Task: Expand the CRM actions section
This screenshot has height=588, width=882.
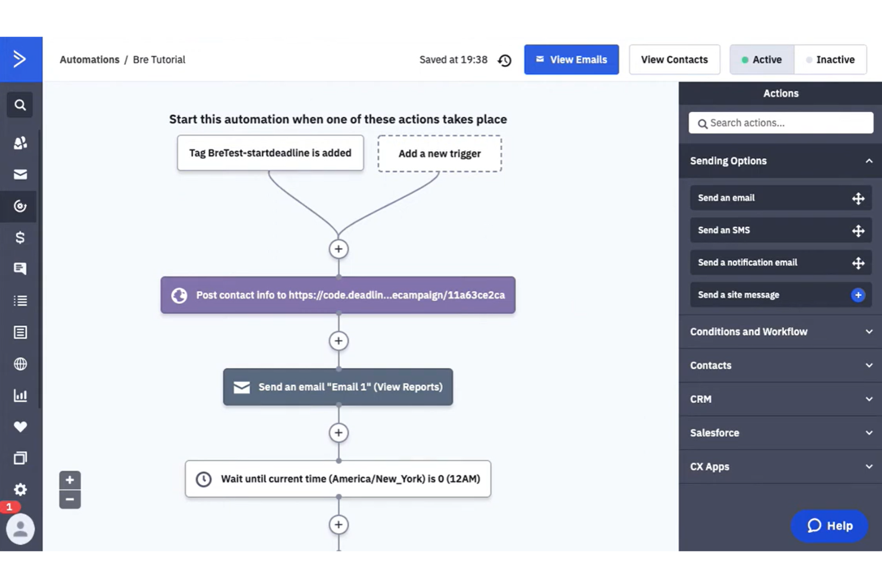Action: coord(780,399)
